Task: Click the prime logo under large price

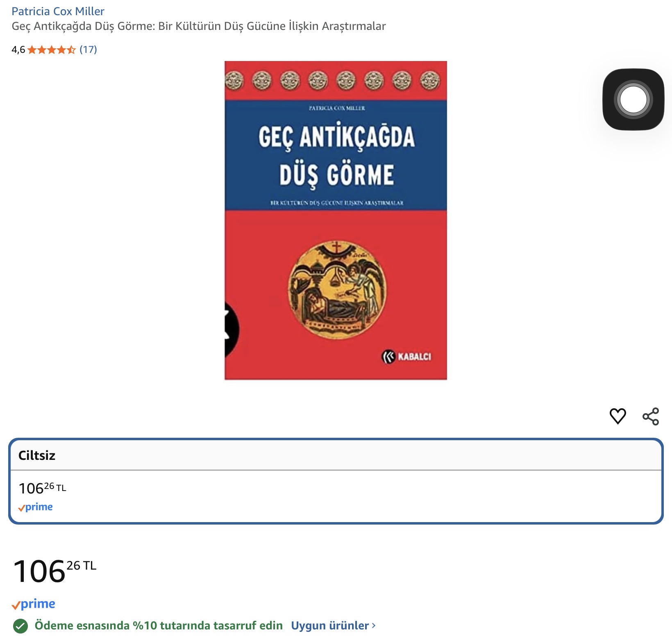Action: point(33,604)
